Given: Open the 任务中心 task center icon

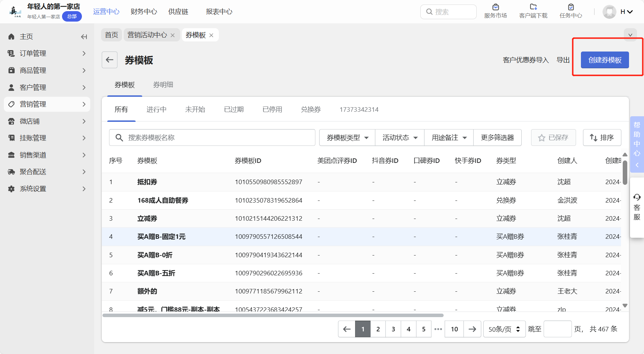Looking at the screenshot, I should [570, 7].
